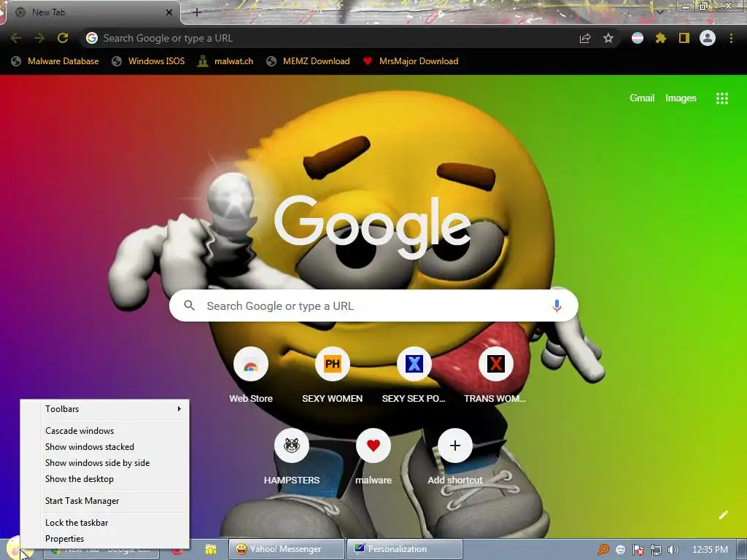Open taskbar Properties menu entry
This screenshot has height=560, width=747.
64,539
